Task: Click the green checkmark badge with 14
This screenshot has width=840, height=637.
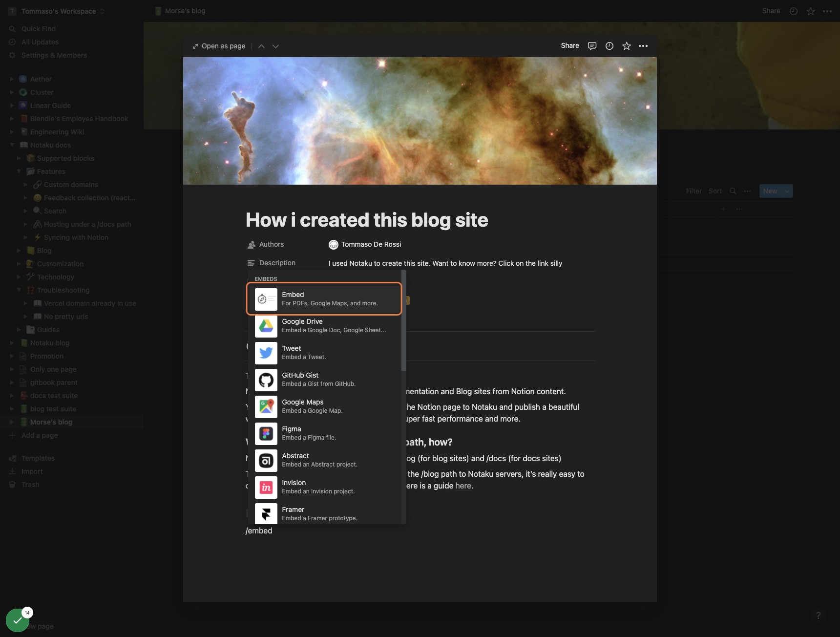Action: 19,619
